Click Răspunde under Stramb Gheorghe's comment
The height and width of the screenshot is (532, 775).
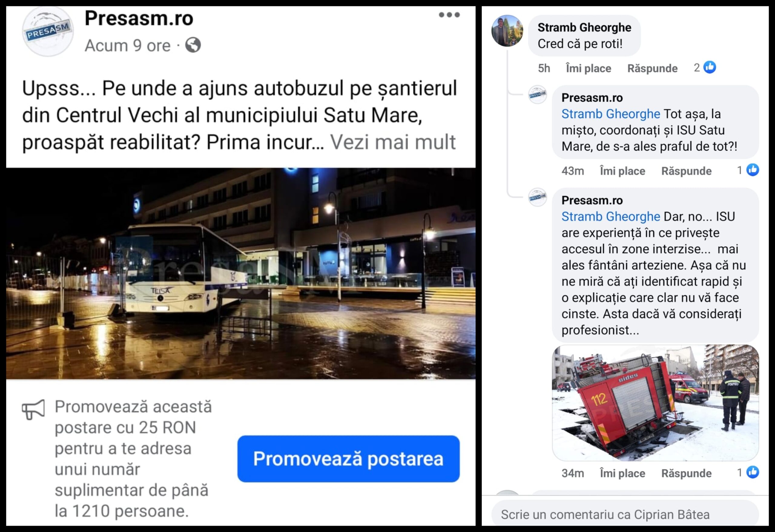(x=652, y=68)
